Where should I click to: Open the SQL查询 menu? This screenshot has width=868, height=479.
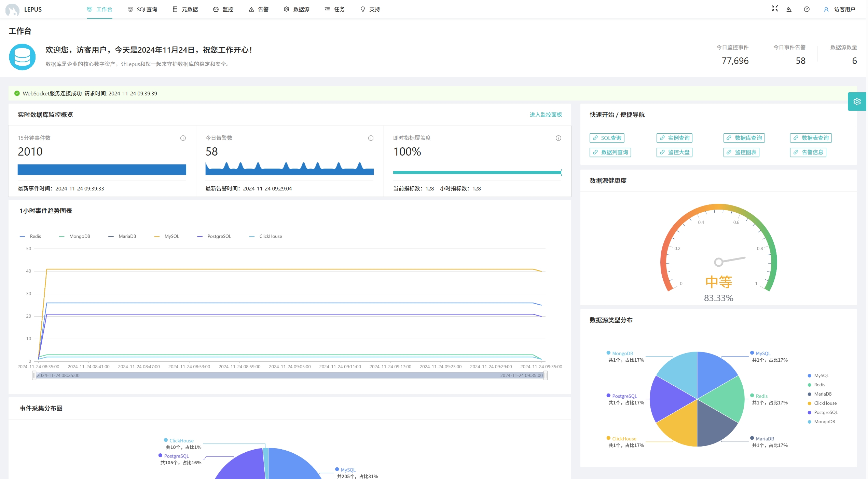(142, 9)
